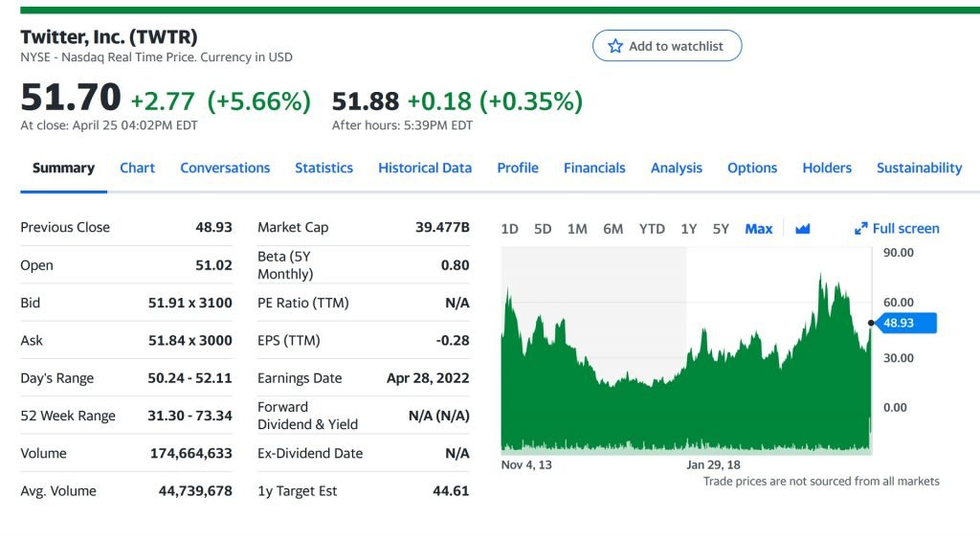This screenshot has height=542, width=980.
Task: Click the 52 Week Range value 31.30 - 73.34
Action: tap(190, 416)
